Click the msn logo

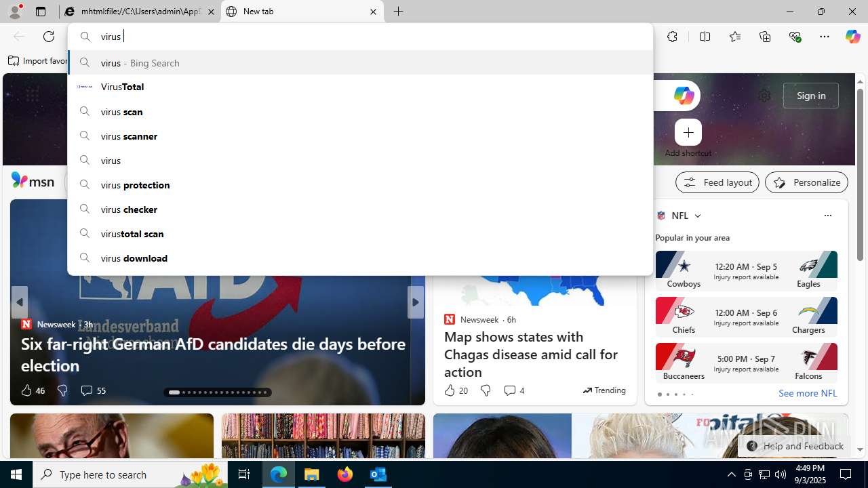tap(33, 181)
